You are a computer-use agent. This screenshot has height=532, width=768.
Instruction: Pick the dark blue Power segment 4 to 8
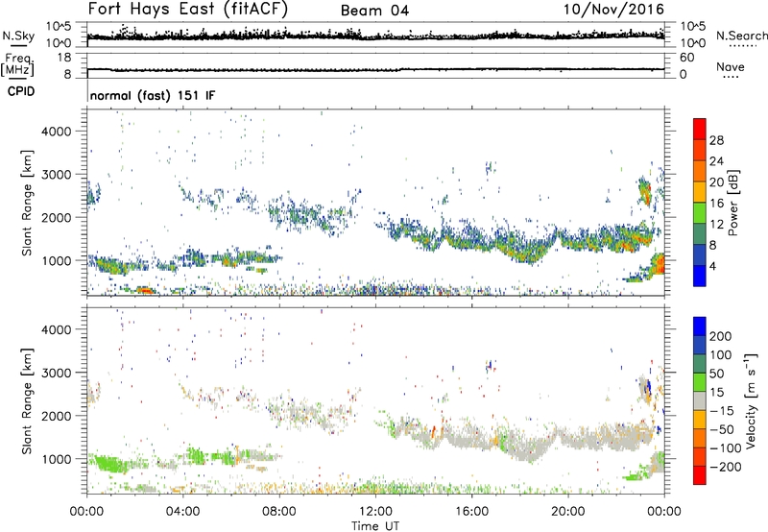(x=700, y=254)
